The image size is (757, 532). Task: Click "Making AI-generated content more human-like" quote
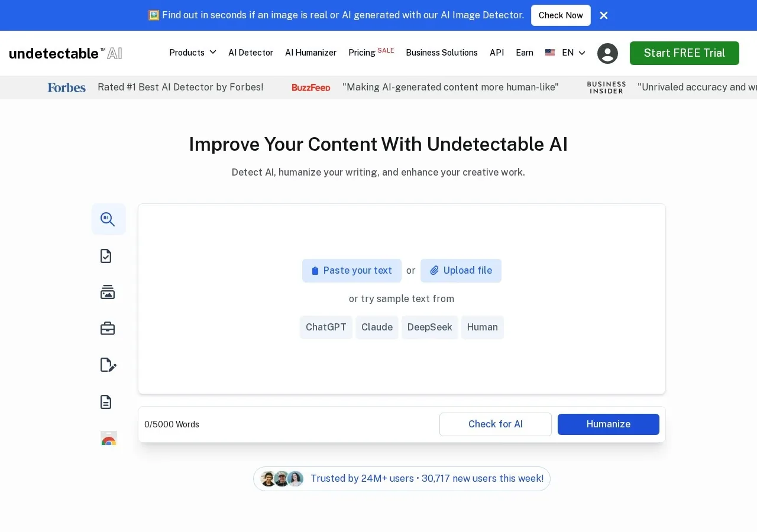[451, 87]
